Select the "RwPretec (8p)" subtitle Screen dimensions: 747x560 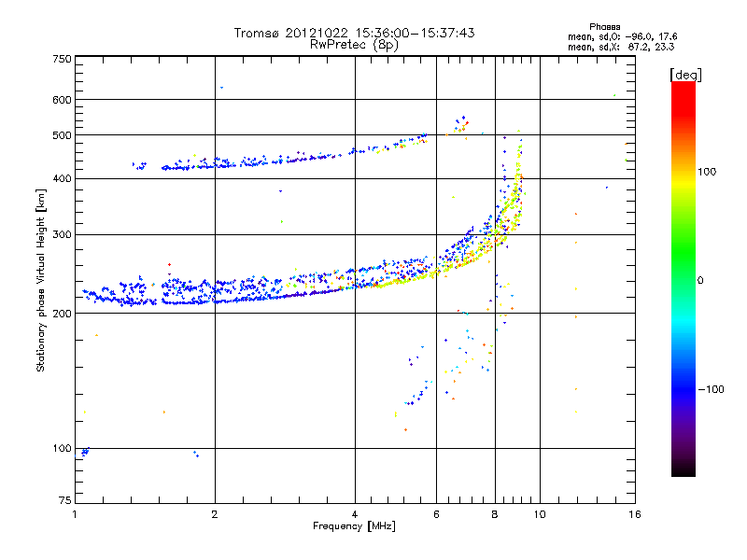[x=354, y=45]
